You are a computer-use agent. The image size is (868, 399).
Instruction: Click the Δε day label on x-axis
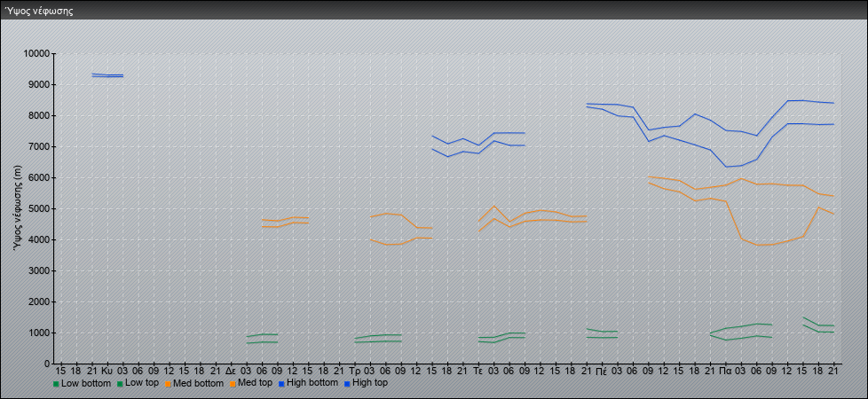[x=232, y=371]
